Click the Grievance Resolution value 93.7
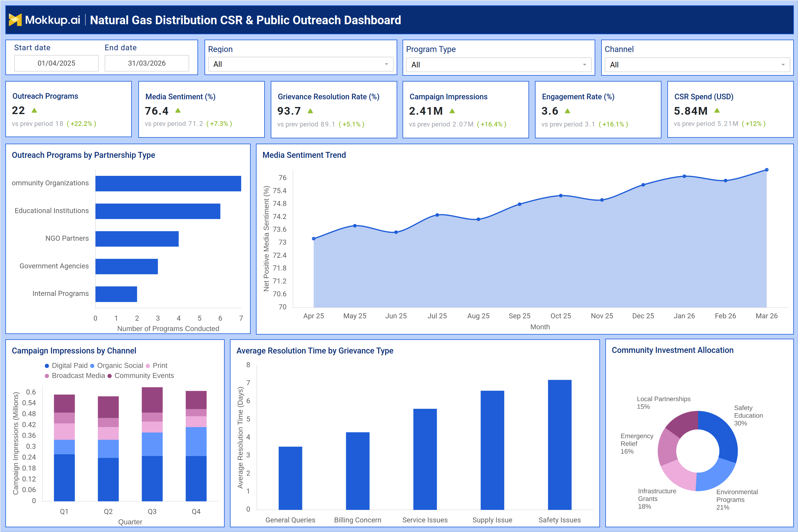 coord(289,111)
